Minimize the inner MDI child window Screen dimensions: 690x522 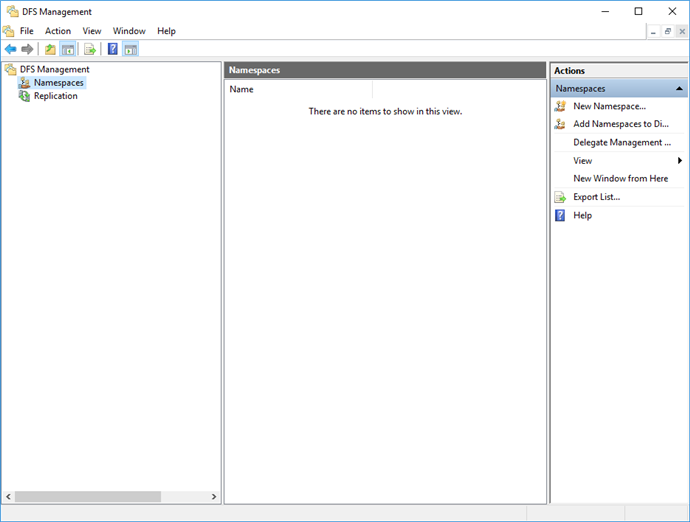pos(653,32)
